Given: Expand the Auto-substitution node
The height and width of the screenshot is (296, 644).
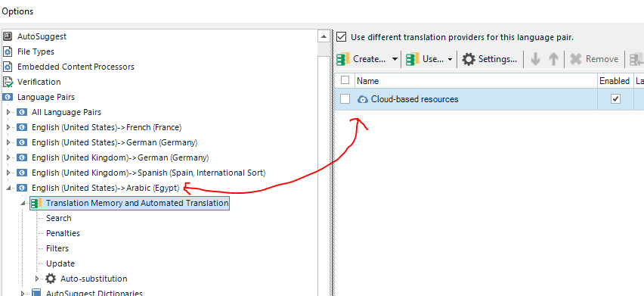Looking at the screenshot, I should 37,279.
